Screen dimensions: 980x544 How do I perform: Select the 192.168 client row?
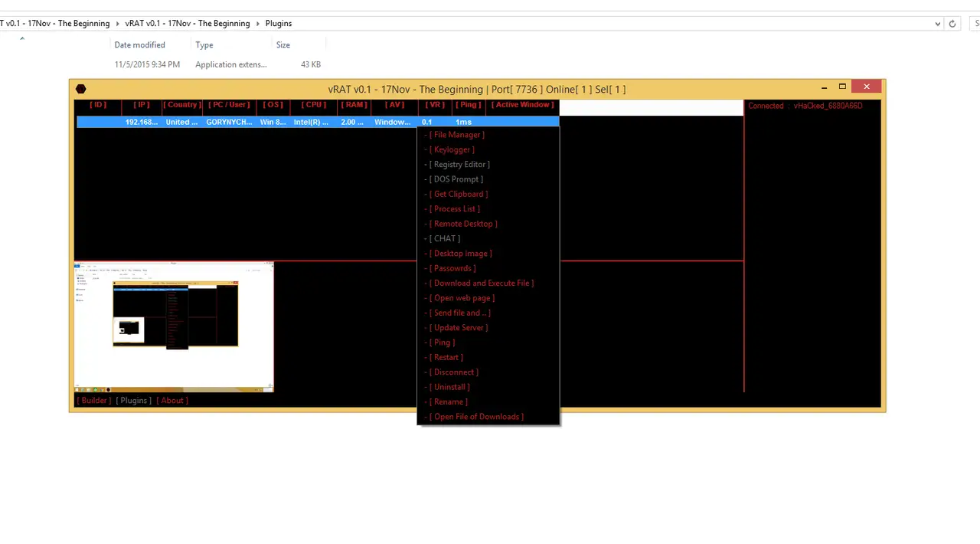coord(306,123)
